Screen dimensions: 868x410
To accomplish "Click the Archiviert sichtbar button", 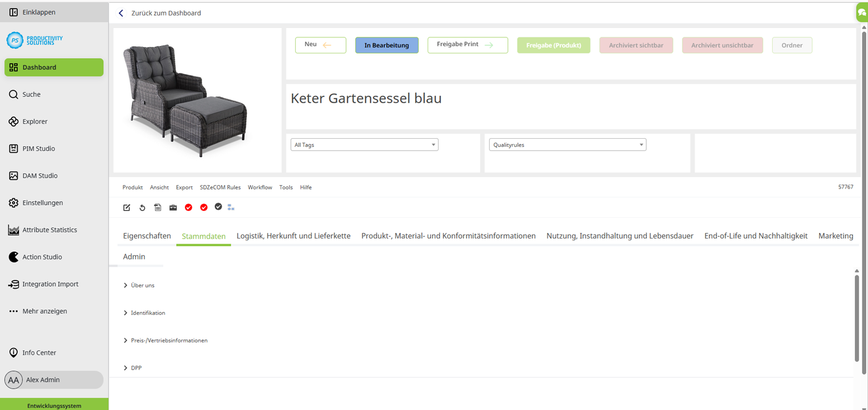I will [x=636, y=45].
